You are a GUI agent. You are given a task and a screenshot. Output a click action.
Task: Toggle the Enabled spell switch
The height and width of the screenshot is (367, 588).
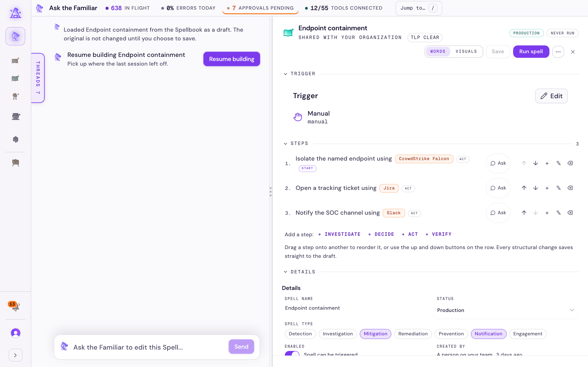pyautogui.click(x=292, y=354)
